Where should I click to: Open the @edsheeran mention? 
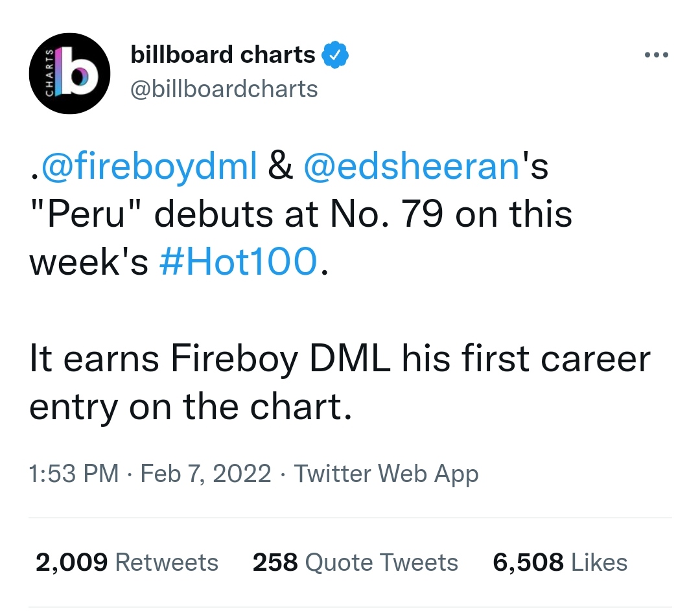pos(412,165)
